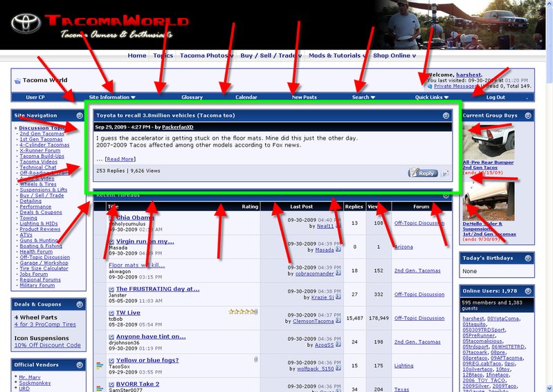This screenshot has width=553, height=392.
Task: Sort threads by Last Post column
Action: pos(302,207)
